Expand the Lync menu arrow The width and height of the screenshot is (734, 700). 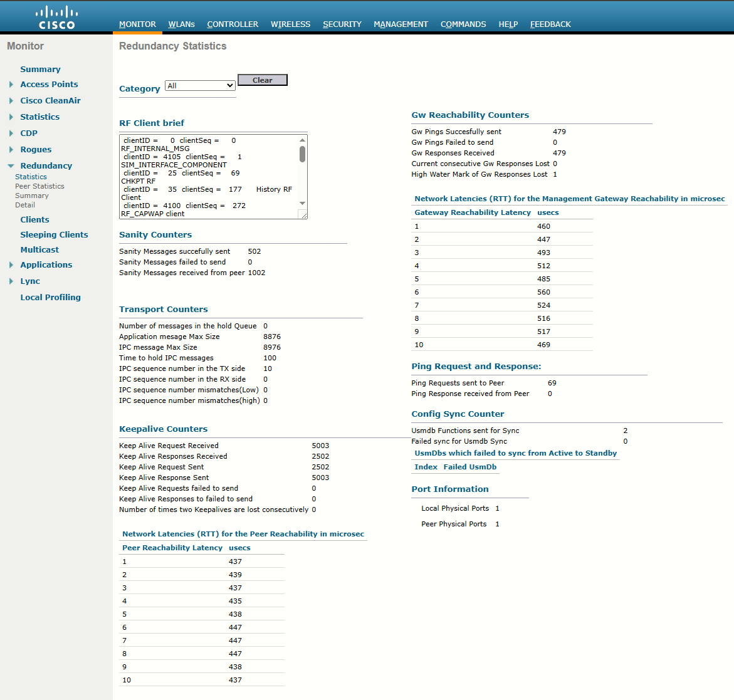11,281
